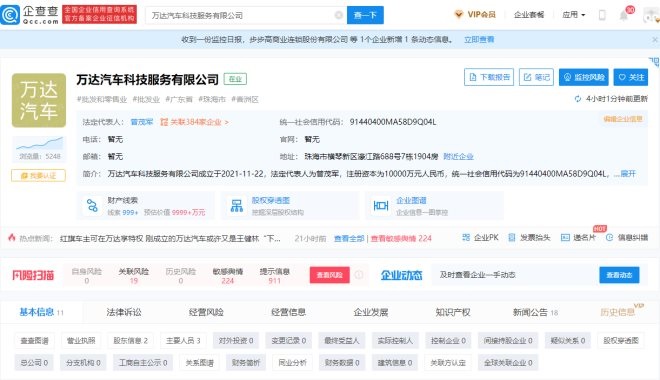Open the 财产线索 clue icon card
Viewport: 660px width, 380px height.
click(x=92, y=206)
